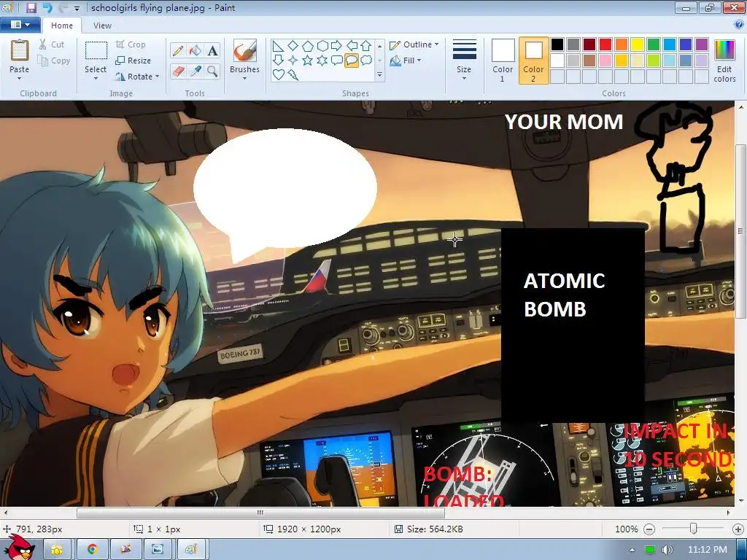This screenshot has width=747, height=560.
Task: Expand the Brushes dropdown arrow
Action: (x=244, y=79)
